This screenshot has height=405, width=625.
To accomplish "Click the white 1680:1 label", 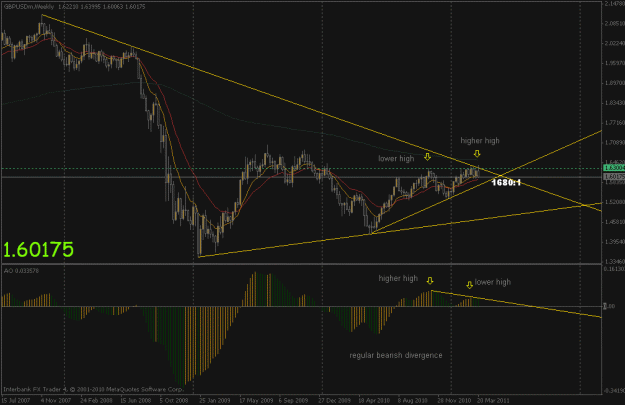I will click(x=506, y=183).
